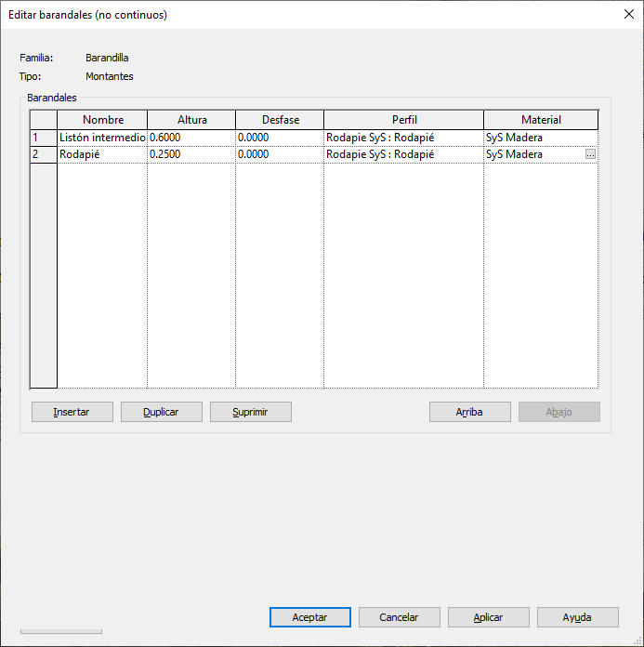This screenshot has height=647, width=644.
Task: Duplicate the selected rail with Duplicar
Action: click(x=161, y=412)
